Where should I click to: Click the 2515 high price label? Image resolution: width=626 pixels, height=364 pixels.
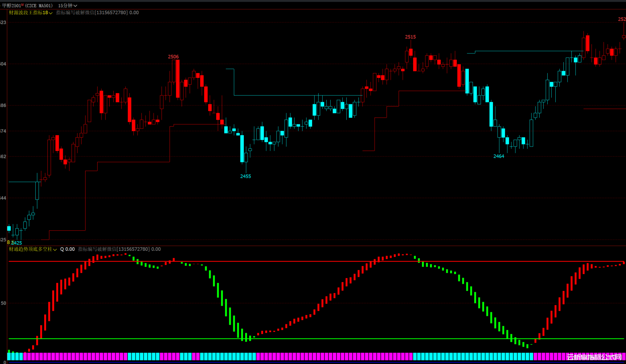click(410, 37)
